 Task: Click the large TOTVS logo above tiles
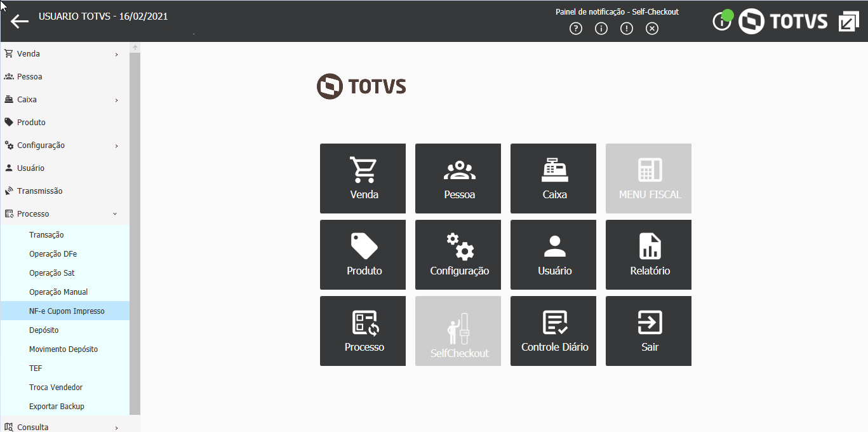click(361, 86)
